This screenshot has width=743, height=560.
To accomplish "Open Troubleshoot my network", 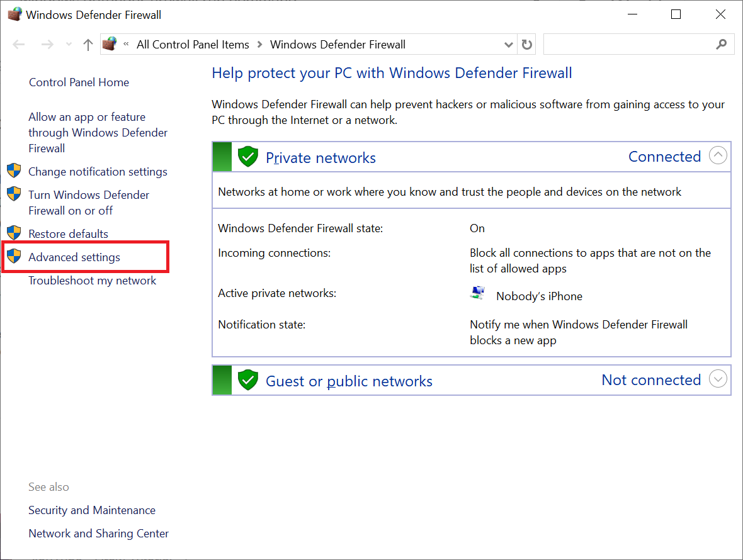I will (x=93, y=280).
